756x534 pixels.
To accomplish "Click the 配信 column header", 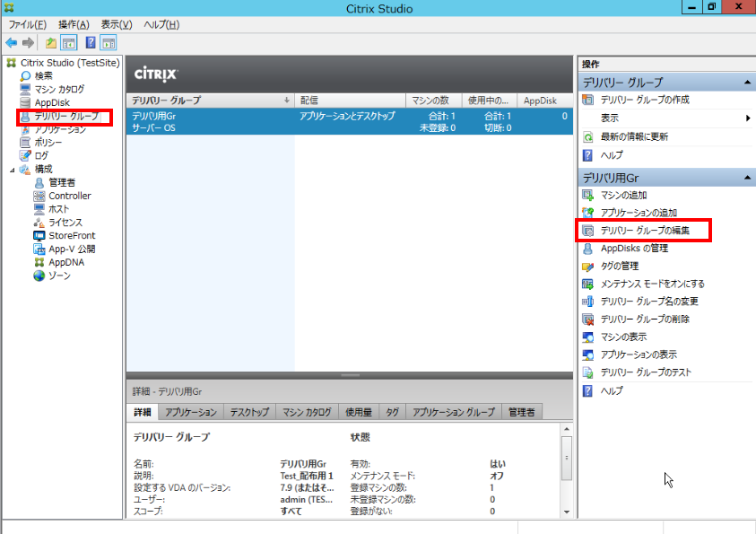I will tap(350, 101).
